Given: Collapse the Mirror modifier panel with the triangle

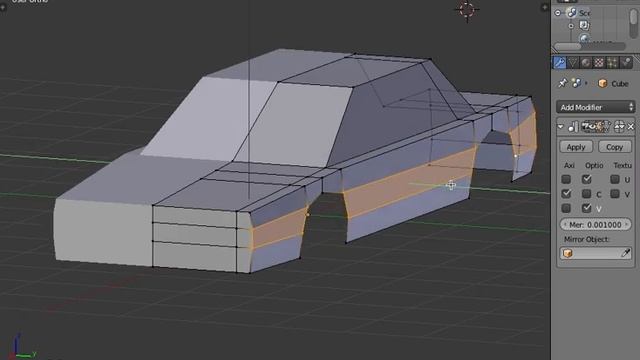Looking at the screenshot, I should [560, 127].
